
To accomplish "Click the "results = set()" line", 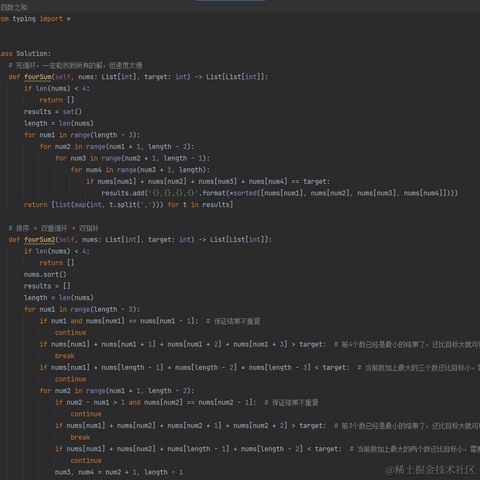I will click(x=53, y=112).
